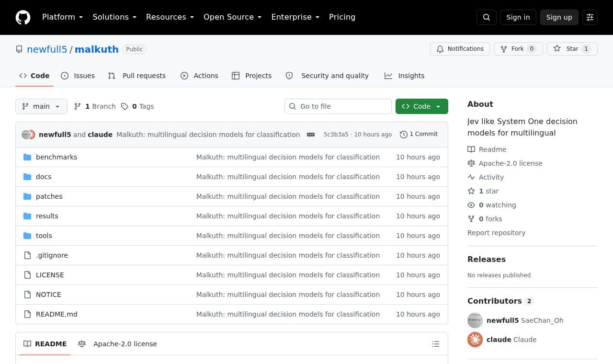Switch to the Insights tab
The height and width of the screenshot is (364, 613).
click(x=405, y=76)
